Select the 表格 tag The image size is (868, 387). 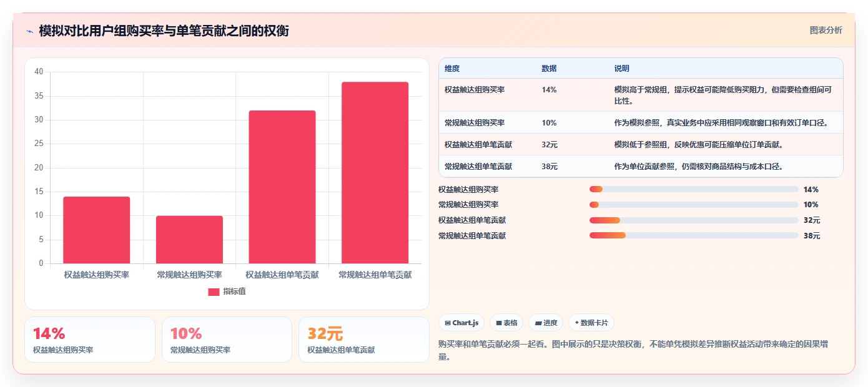click(506, 323)
